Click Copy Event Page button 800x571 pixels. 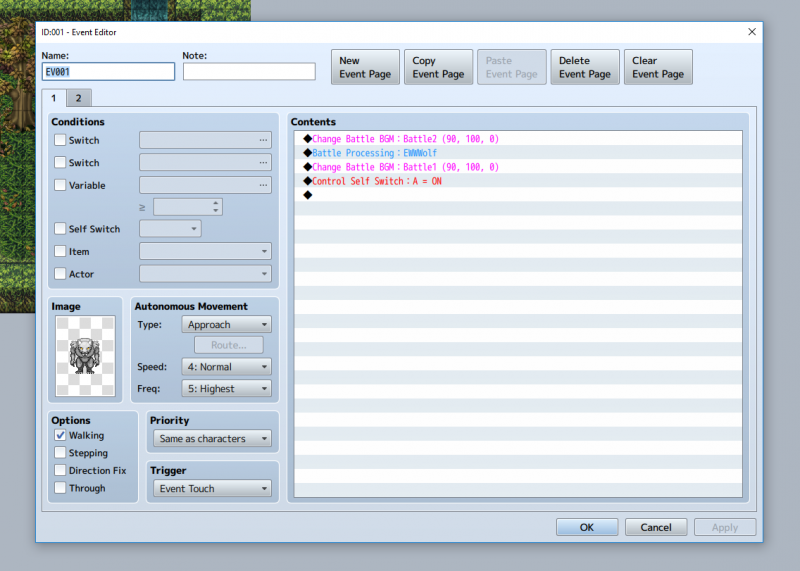pyautogui.click(x=438, y=67)
